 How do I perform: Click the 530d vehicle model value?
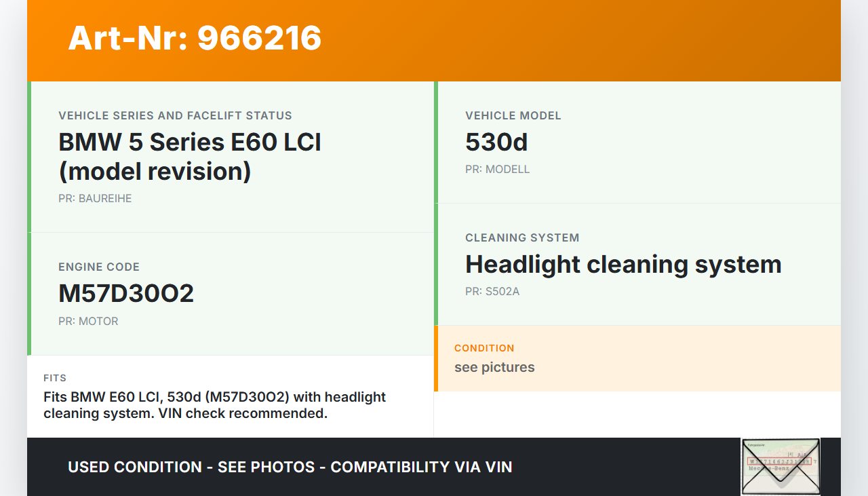(x=496, y=142)
